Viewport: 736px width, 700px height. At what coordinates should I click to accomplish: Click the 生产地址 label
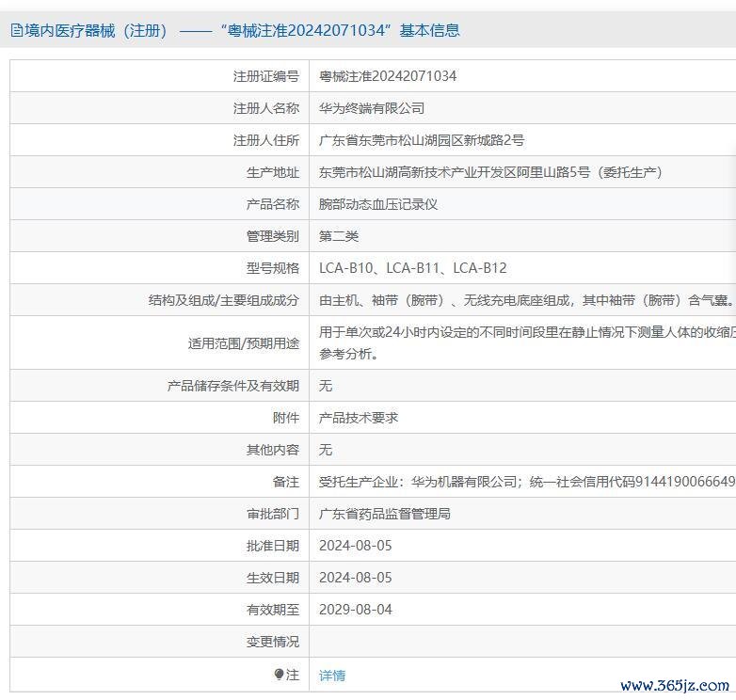(272, 172)
